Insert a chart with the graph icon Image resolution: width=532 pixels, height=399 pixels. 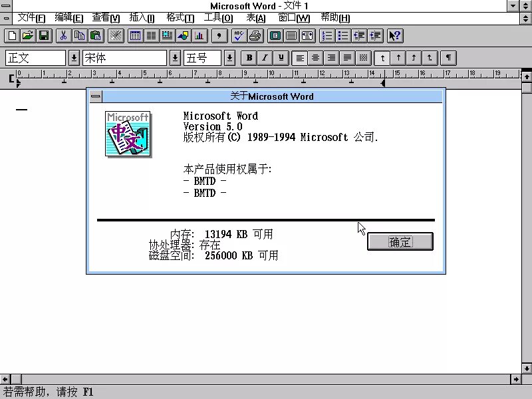coord(199,36)
